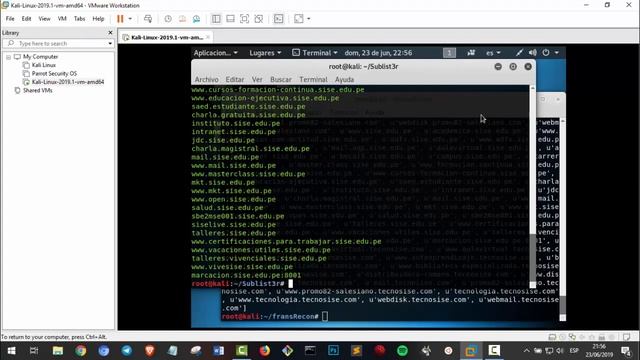Viewport: 640px width, 360px height.
Task: Open Ver menu in the terminal
Action: click(x=257, y=79)
